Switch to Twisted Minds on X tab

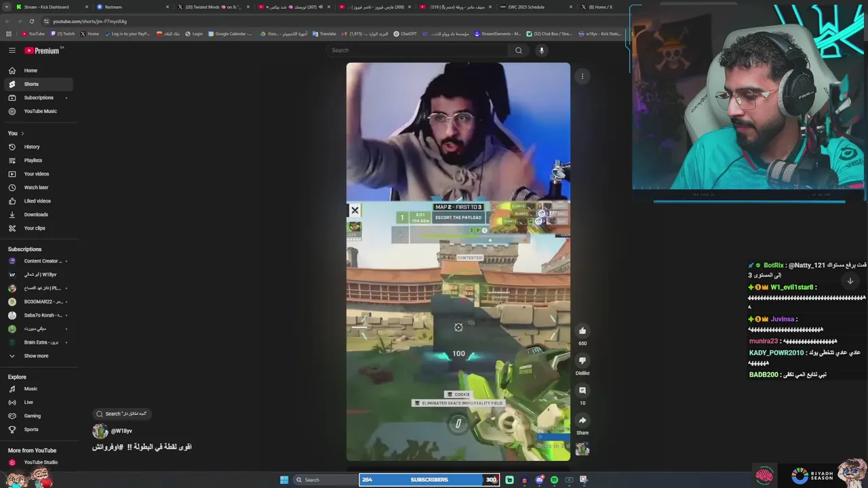click(212, 7)
